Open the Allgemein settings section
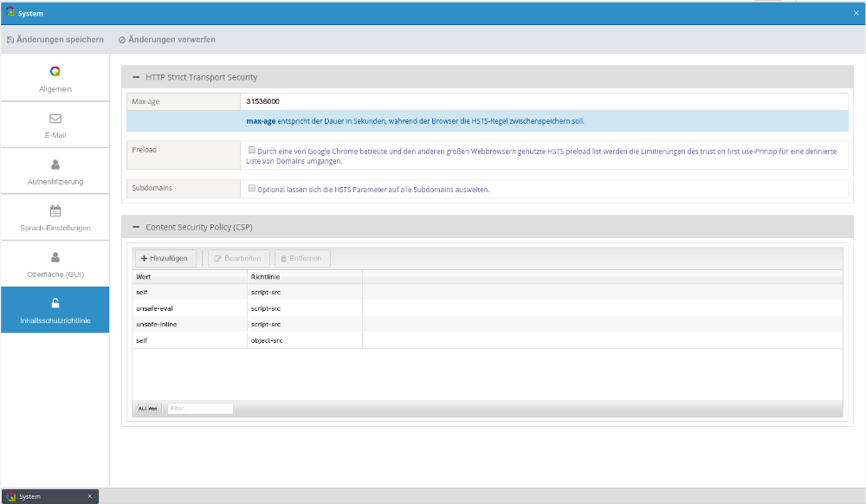Viewport: 866px width, 504px height. coord(55,79)
